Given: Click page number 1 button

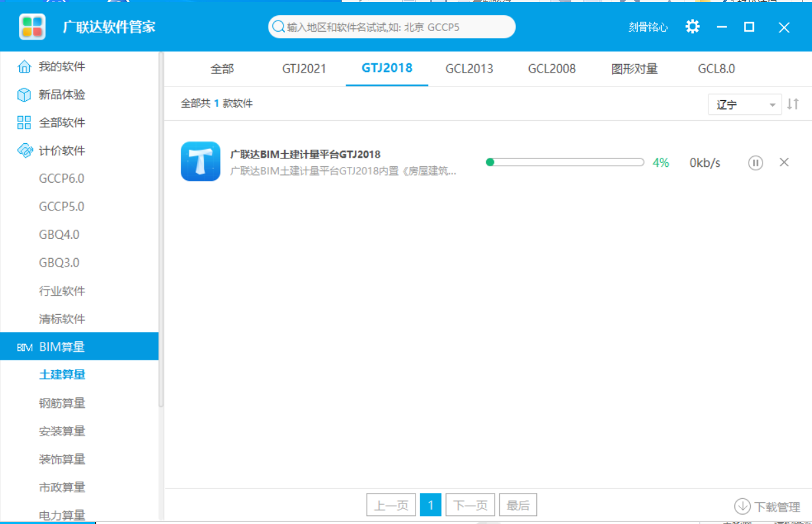Looking at the screenshot, I should tap(431, 506).
